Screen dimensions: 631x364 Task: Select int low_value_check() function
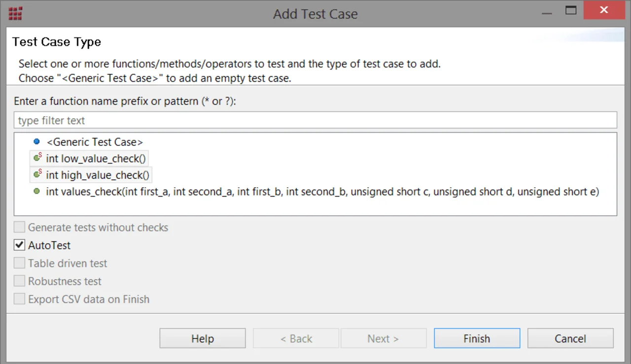[96, 159]
